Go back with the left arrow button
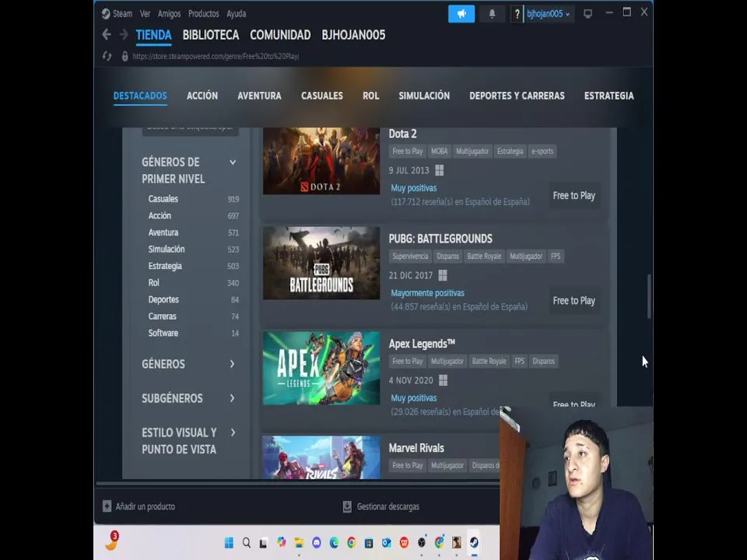The height and width of the screenshot is (560, 747). pos(107,34)
